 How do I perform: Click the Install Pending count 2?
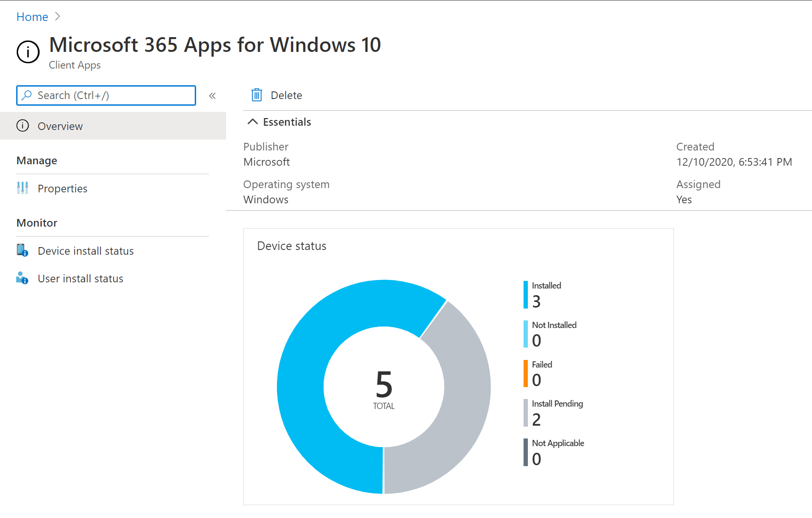click(x=536, y=419)
